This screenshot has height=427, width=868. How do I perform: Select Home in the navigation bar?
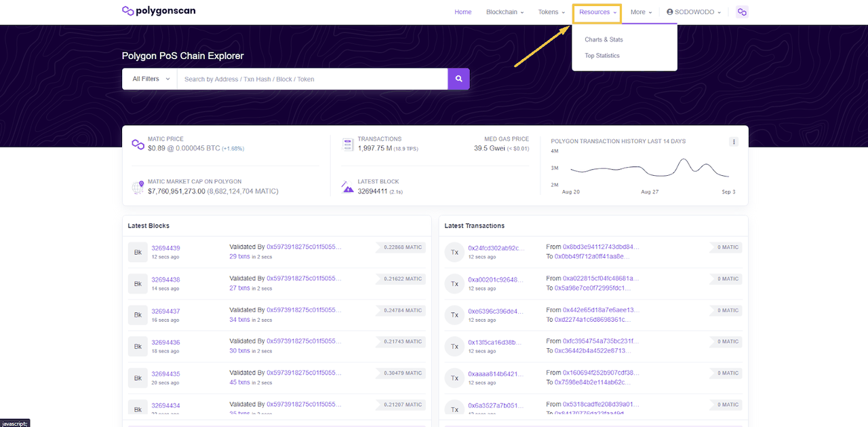463,12
